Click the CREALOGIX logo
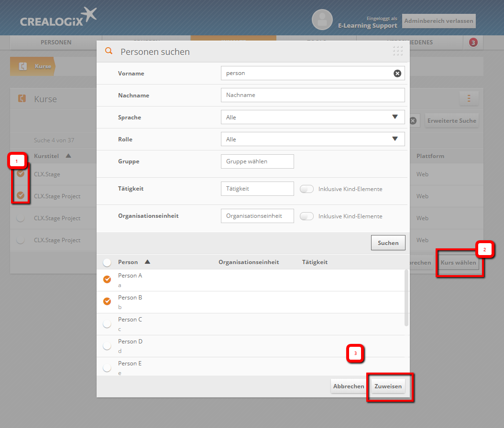This screenshot has width=504, height=428. click(58, 18)
